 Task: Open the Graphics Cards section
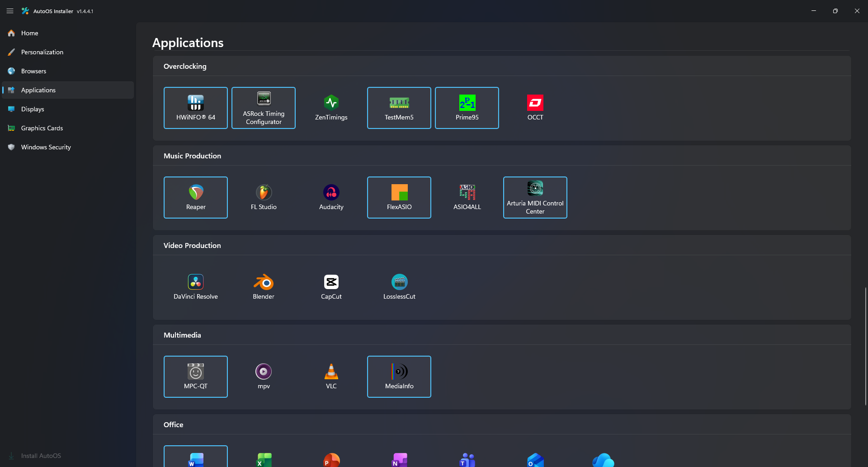click(x=68, y=128)
